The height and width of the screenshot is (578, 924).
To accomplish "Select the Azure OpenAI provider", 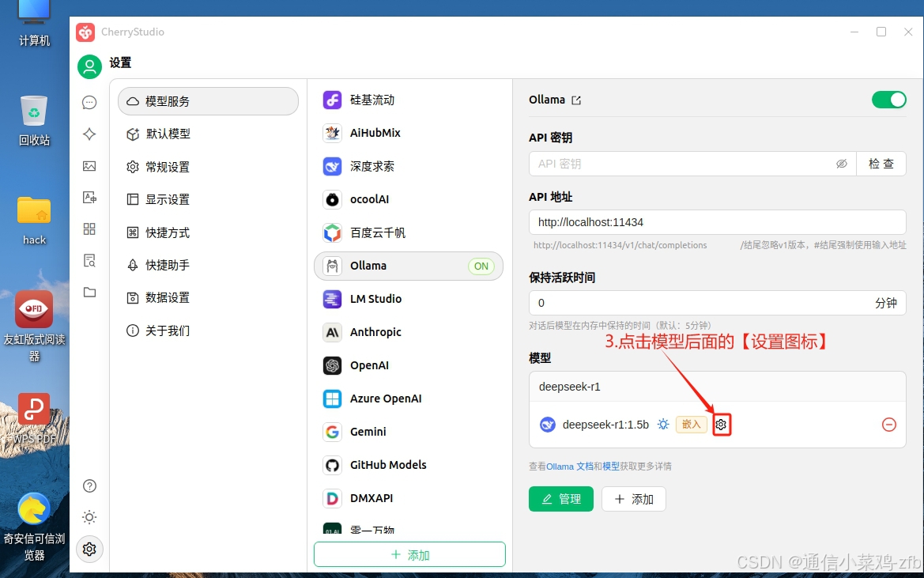I will 409,399.
